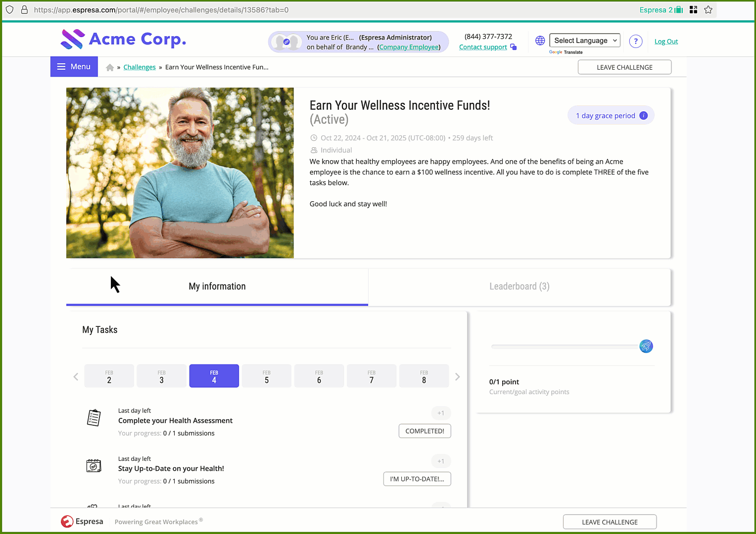Open the help question mark icon
The width and height of the screenshot is (756, 534).
point(636,42)
